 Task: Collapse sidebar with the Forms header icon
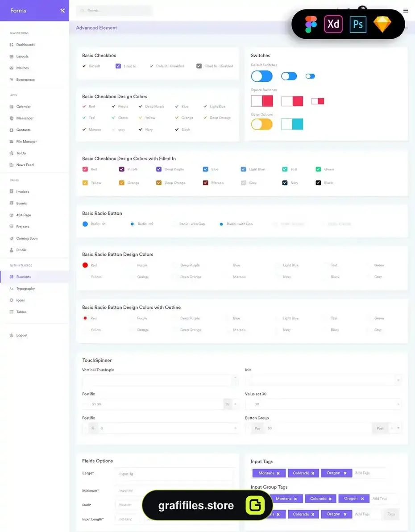[62, 11]
